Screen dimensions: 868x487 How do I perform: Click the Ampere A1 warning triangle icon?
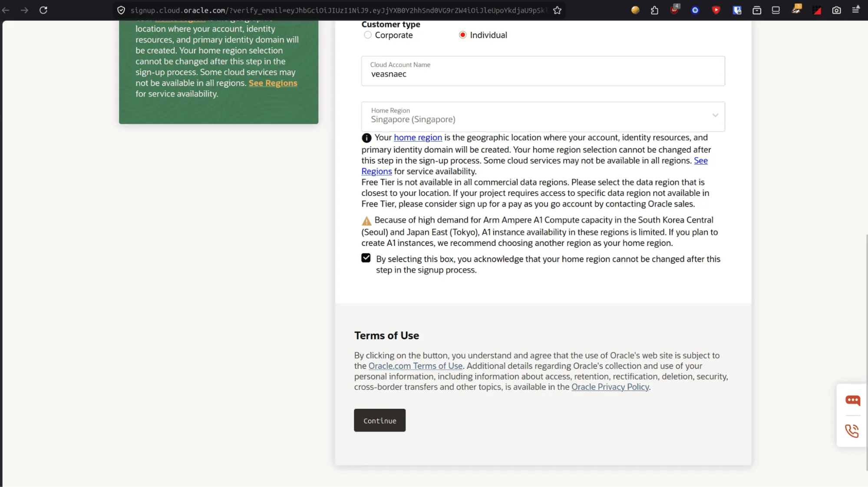[x=366, y=221]
